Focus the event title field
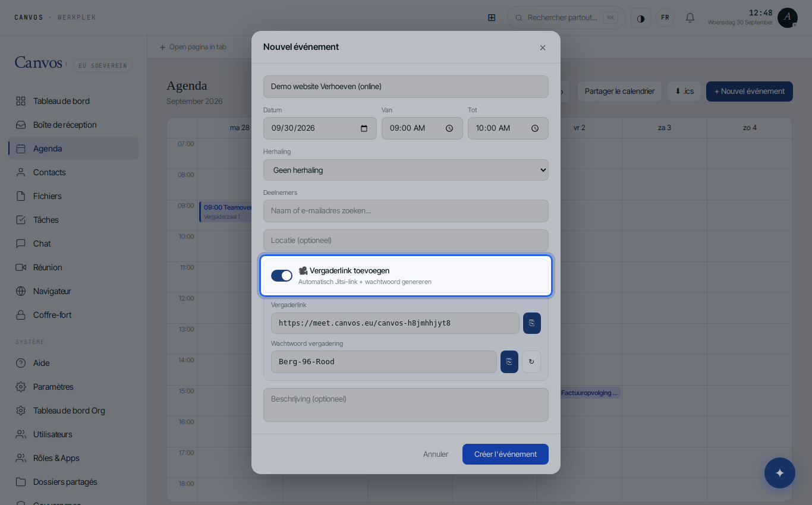The height and width of the screenshot is (505, 812). pyautogui.click(x=406, y=87)
